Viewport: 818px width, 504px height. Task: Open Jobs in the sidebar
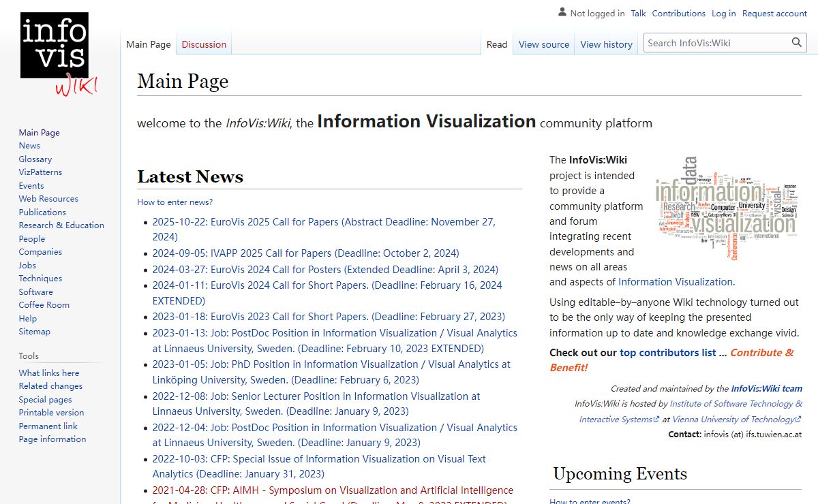pyautogui.click(x=27, y=265)
